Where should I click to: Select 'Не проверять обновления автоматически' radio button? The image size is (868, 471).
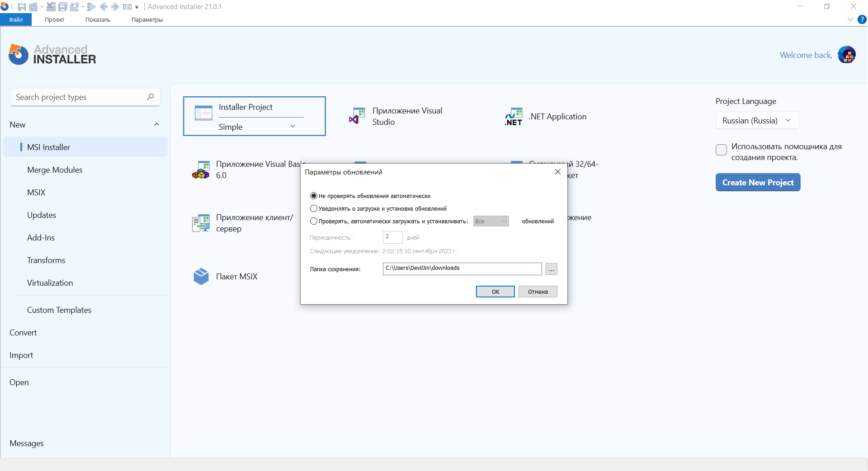click(314, 196)
